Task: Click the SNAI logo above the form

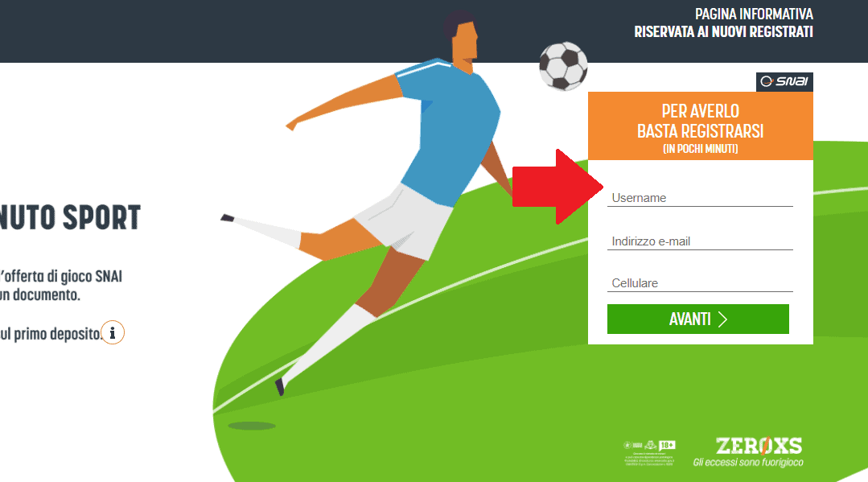Action: 784,82
